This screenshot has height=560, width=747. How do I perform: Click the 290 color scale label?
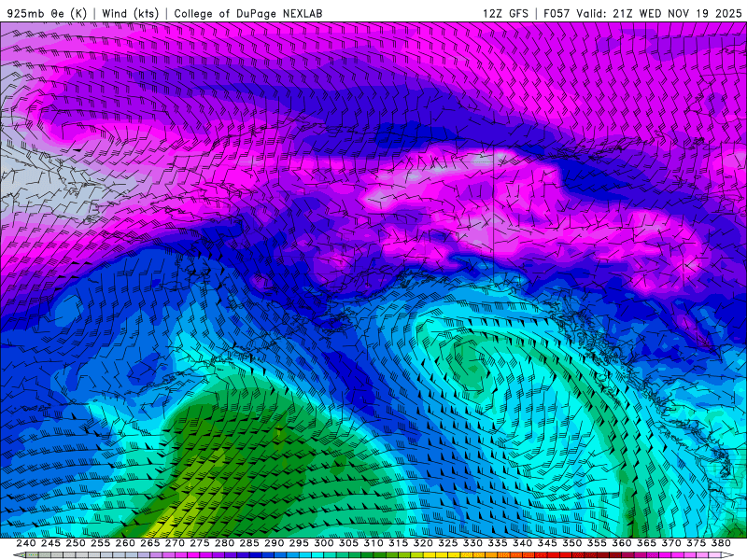tap(275, 543)
